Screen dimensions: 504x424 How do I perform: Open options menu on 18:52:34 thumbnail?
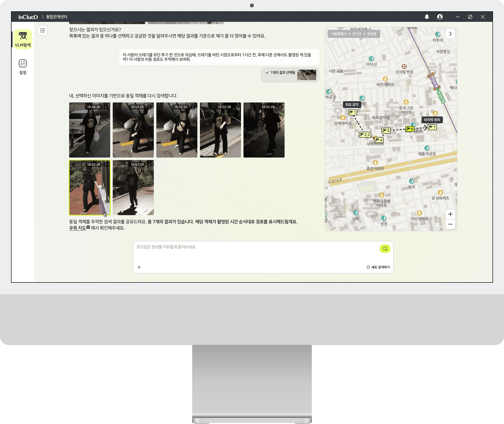coord(193,107)
